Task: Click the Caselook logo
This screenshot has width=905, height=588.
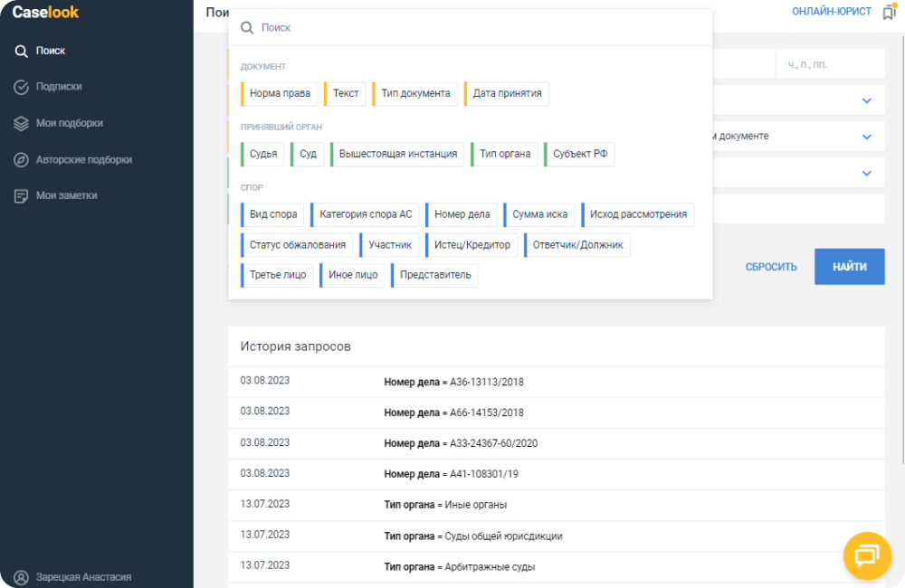Action: [45, 13]
